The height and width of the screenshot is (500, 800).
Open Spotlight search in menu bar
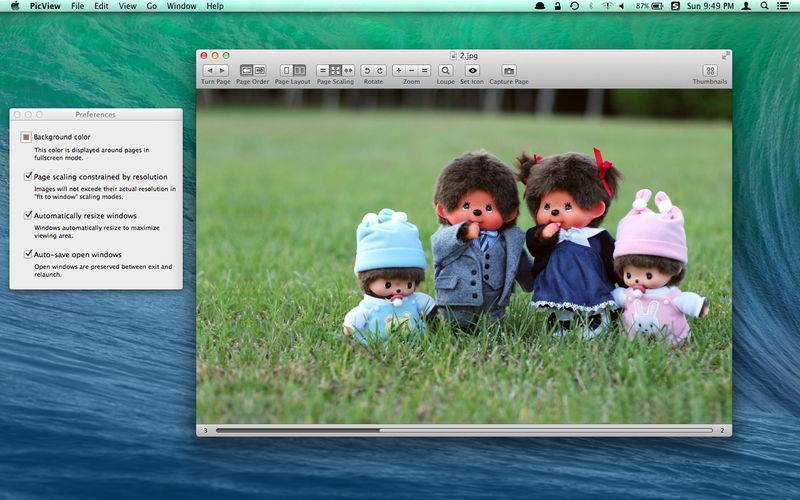pyautogui.click(x=764, y=6)
